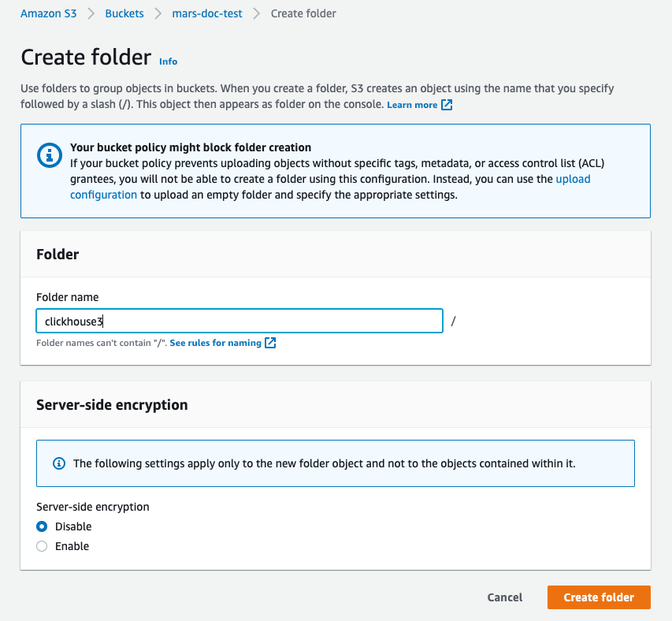Open the "Learn more" documentation link

tap(414, 103)
